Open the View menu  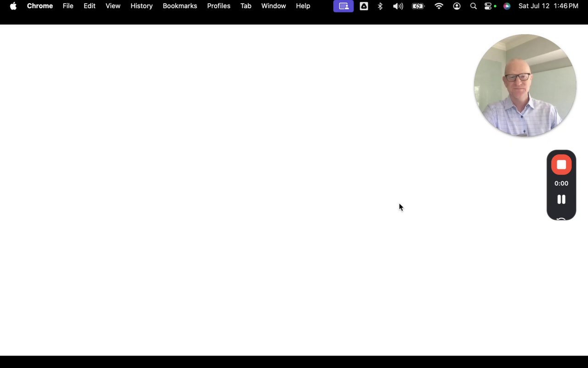pos(113,6)
